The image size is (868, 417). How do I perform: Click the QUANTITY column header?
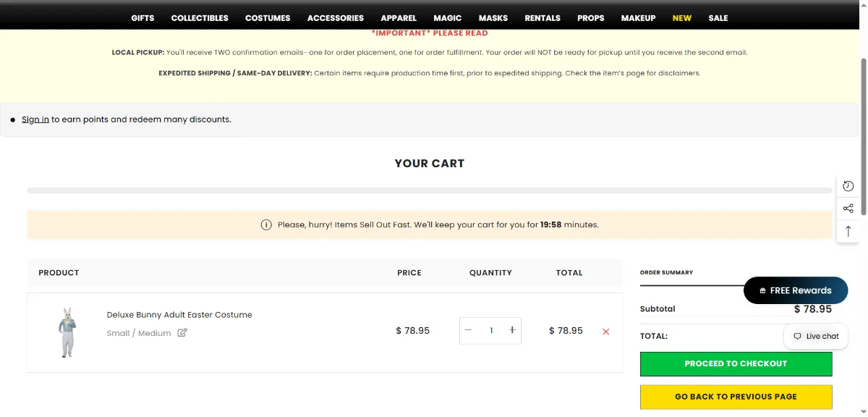[490, 273]
